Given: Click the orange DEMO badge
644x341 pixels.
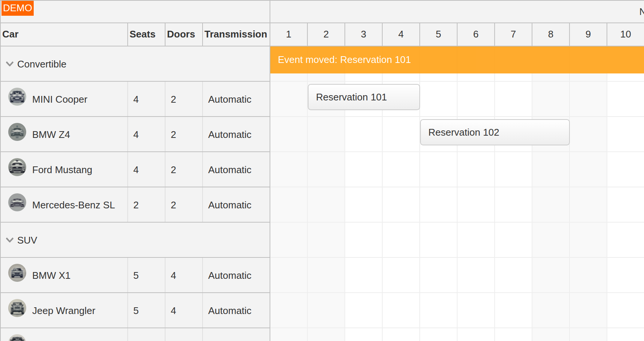Looking at the screenshot, I should (x=18, y=8).
